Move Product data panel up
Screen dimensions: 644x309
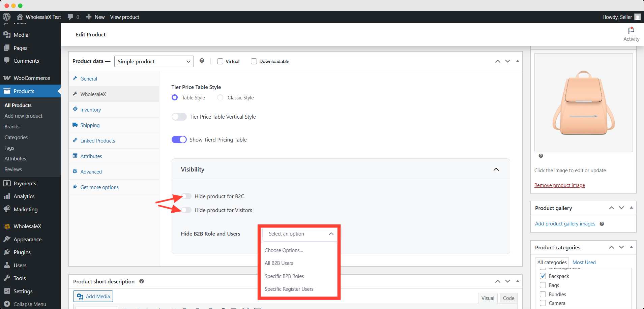(x=498, y=61)
